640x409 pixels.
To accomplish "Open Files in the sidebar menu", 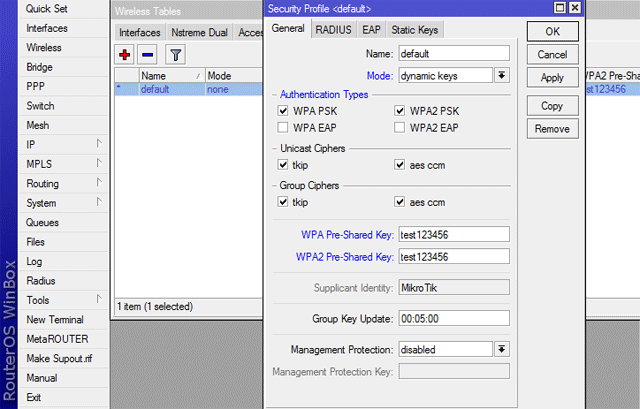I will pos(63,242).
